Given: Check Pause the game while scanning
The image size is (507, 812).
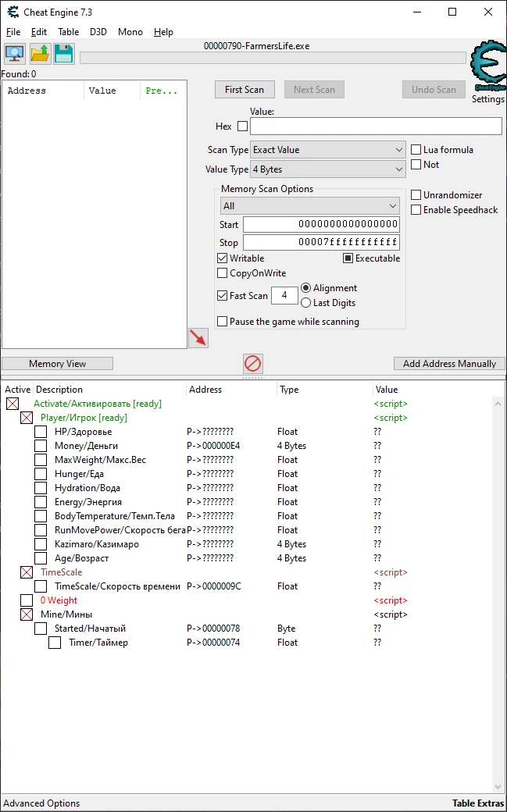Looking at the screenshot, I should point(223,322).
